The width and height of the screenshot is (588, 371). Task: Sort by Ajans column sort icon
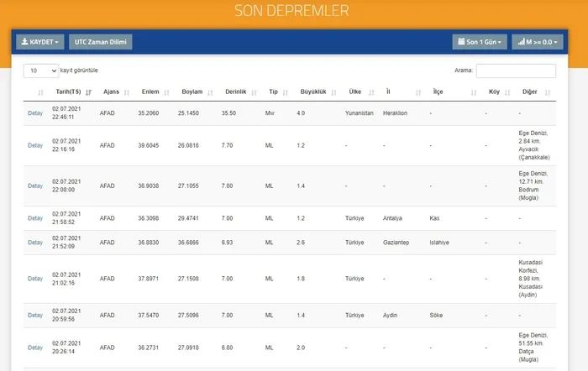(127, 92)
